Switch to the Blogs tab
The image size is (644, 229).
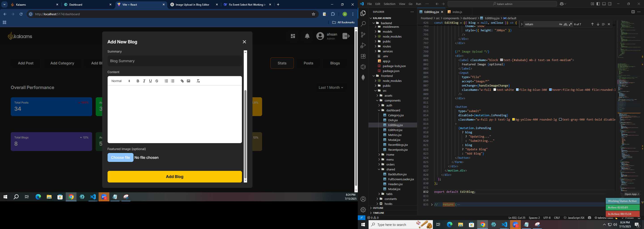tap(335, 63)
